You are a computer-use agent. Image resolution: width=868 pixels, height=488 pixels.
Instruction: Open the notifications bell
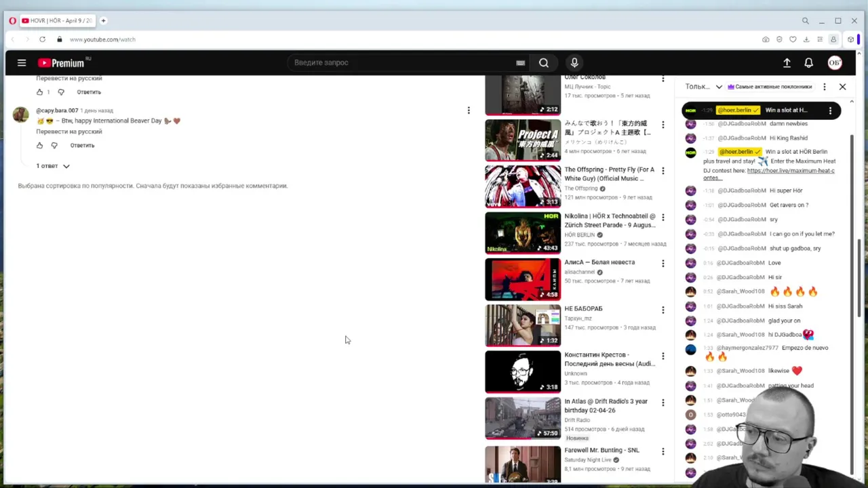pyautogui.click(x=808, y=63)
